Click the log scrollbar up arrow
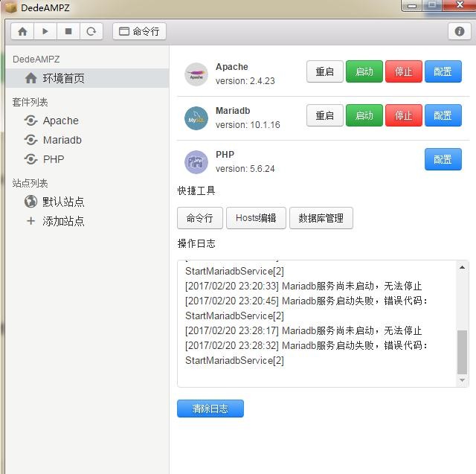This screenshot has width=476, height=474. tap(462, 268)
